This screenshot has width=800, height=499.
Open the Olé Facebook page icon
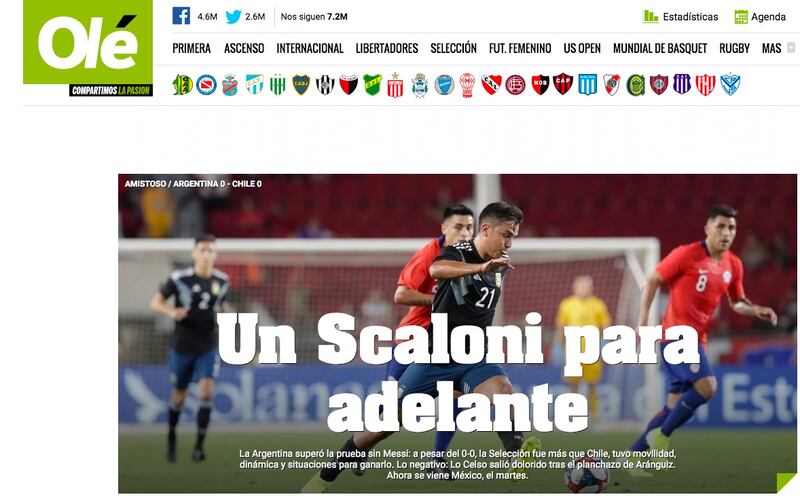tap(181, 16)
